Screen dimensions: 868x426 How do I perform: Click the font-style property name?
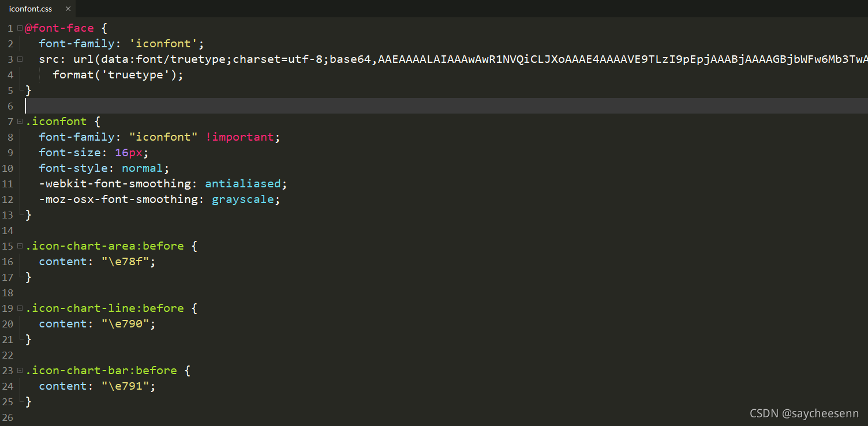click(x=73, y=168)
